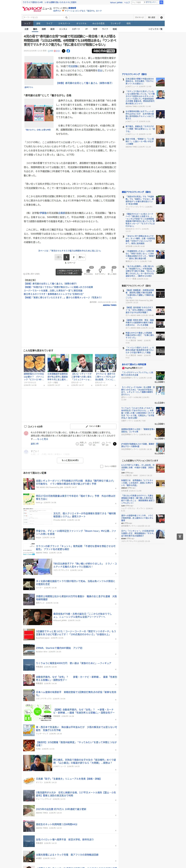This screenshot has width=186, height=868.
Task: Toggle the コメント非表示 checkbox
Action: point(102,466)
